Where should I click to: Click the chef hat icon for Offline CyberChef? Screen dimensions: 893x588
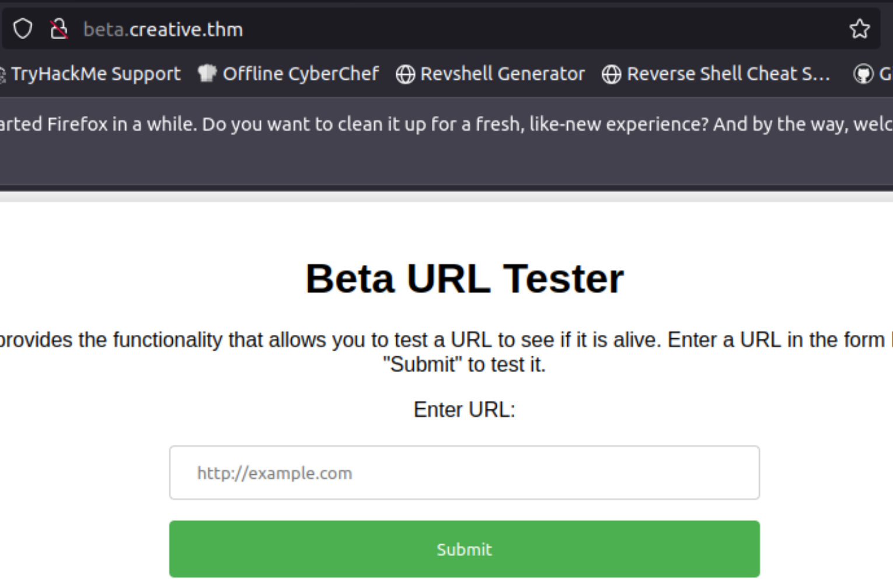coord(207,73)
